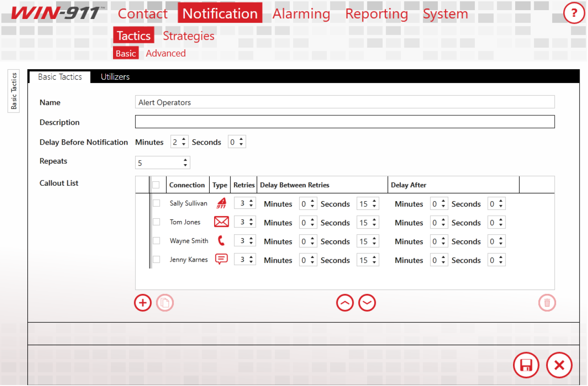The height and width of the screenshot is (386, 588).
Task: Sort by Connection column header
Action: coord(187,185)
